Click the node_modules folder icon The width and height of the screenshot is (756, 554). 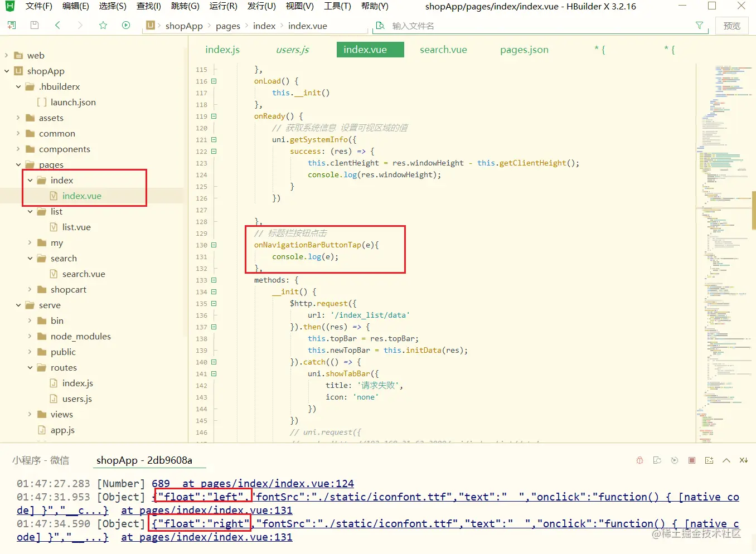[42, 336]
